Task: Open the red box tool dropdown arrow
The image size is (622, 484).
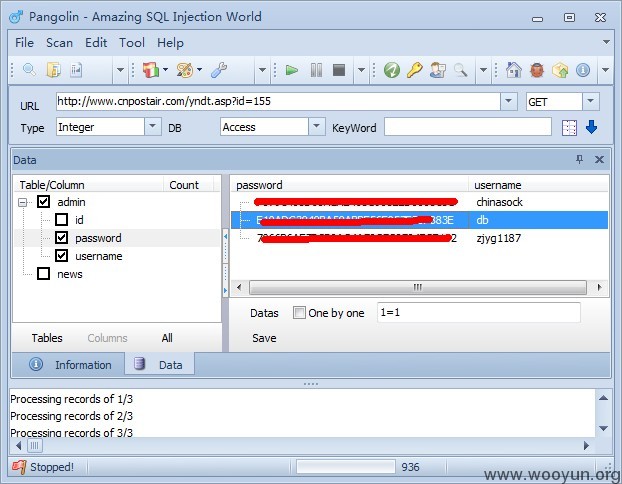Action: pos(165,70)
